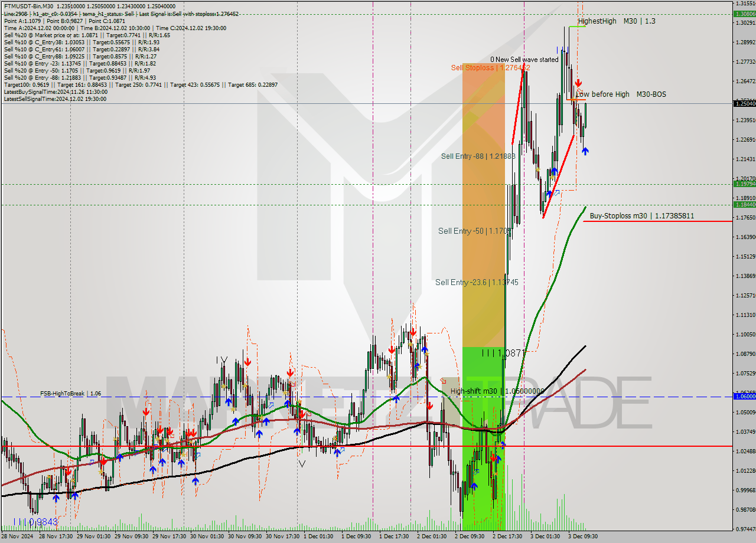Click the Sell %10 @ Entry -23 line
The width and height of the screenshot is (756, 543).
coord(80,63)
